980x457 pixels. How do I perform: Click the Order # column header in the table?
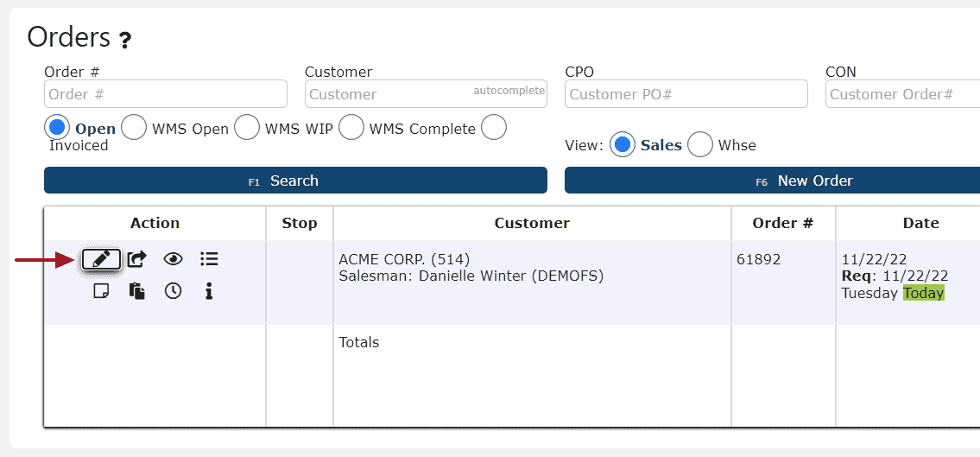(x=783, y=223)
